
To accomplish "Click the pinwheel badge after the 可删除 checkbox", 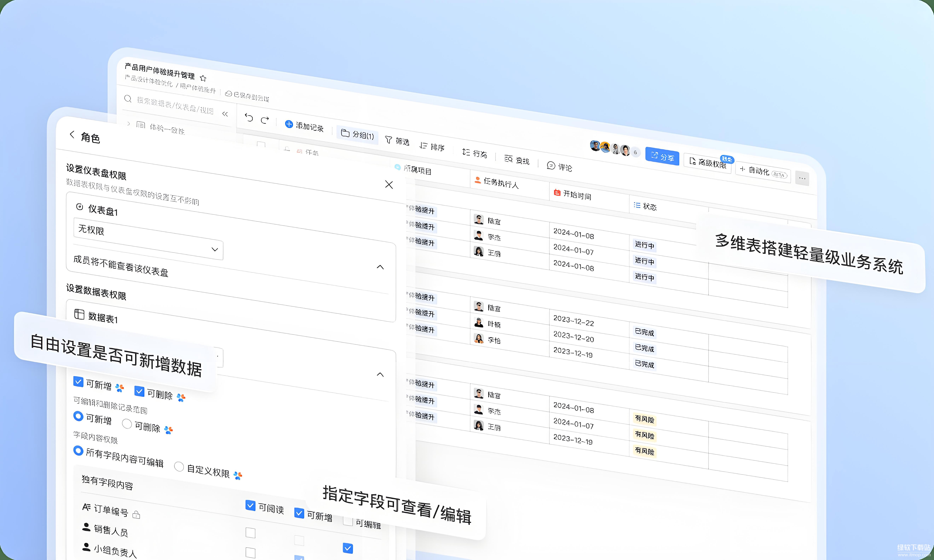I will point(181,397).
